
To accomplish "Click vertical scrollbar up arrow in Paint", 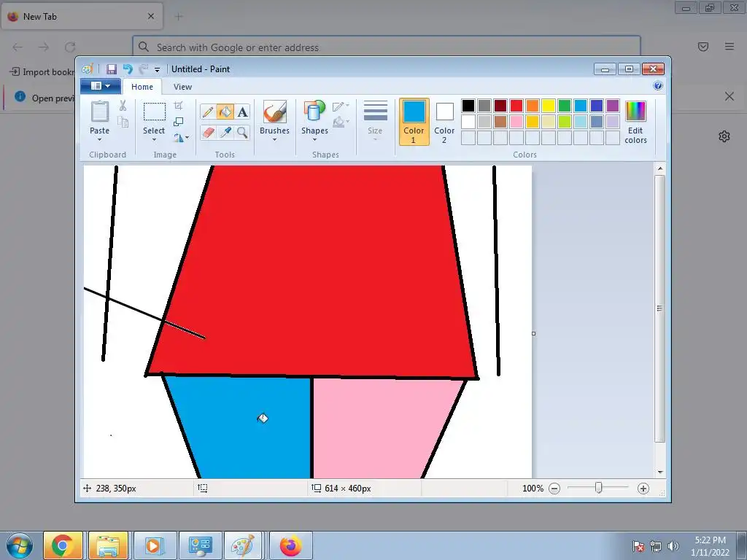I will (x=660, y=168).
